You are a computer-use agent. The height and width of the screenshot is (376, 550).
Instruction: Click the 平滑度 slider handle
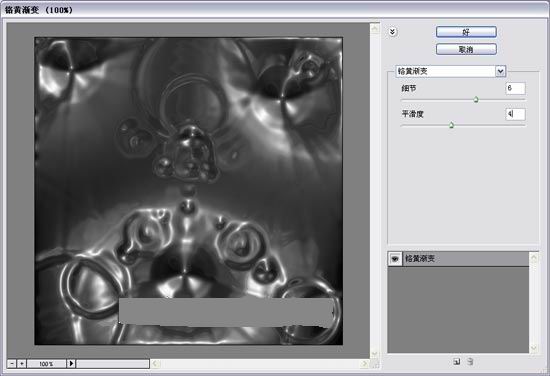(451, 125)
